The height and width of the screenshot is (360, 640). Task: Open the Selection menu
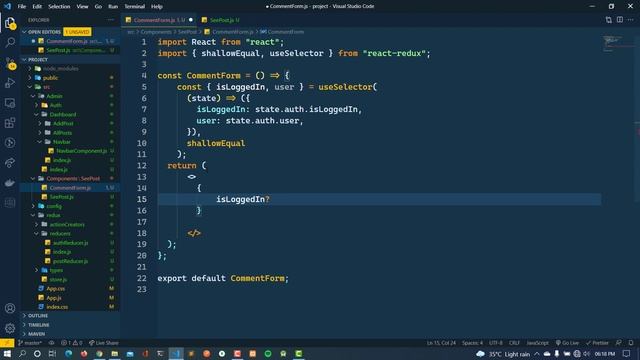click(59, 7)
